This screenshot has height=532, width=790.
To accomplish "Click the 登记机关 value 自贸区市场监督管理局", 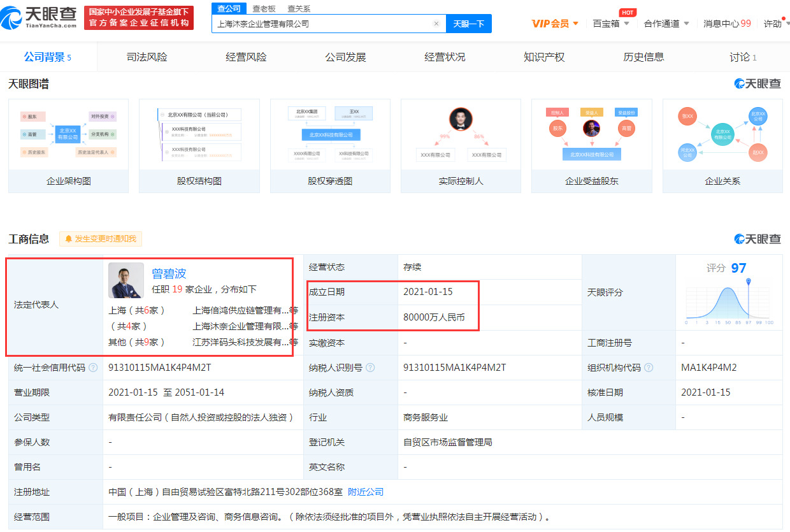I will pyautogui.click(x=448, y=442).
